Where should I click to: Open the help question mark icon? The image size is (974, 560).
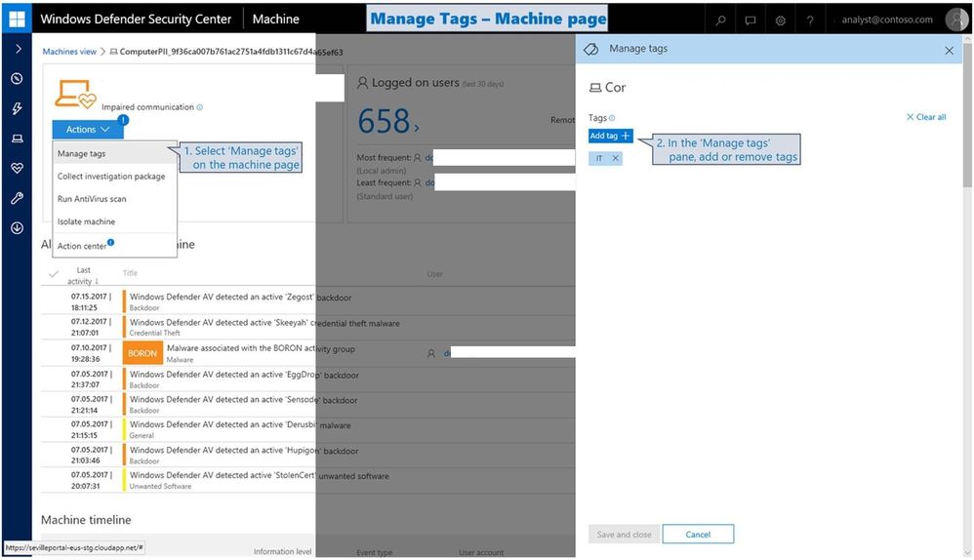(810, 20)
